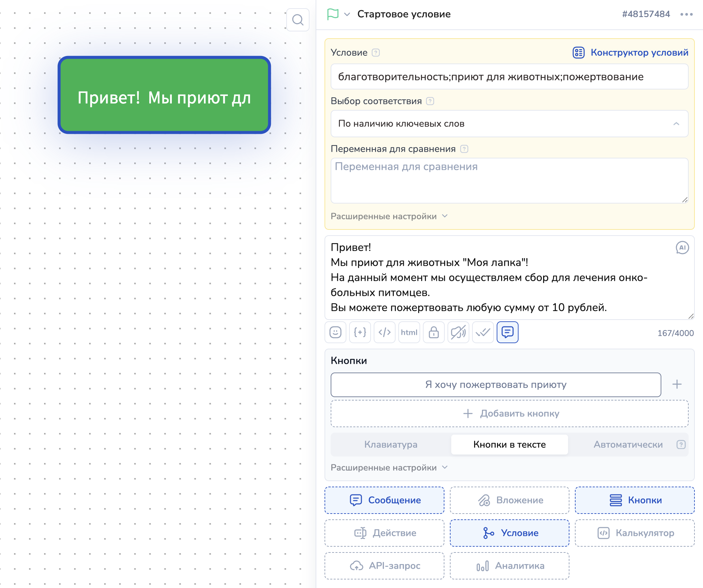The width and height of the screenshot is (703, 588).
Task: Click the code tag formatting icon
Action: tap(384, 332)
